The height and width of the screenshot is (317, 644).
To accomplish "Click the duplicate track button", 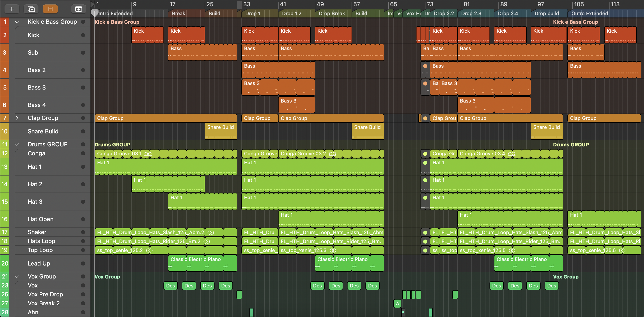I will click(31, 9).
